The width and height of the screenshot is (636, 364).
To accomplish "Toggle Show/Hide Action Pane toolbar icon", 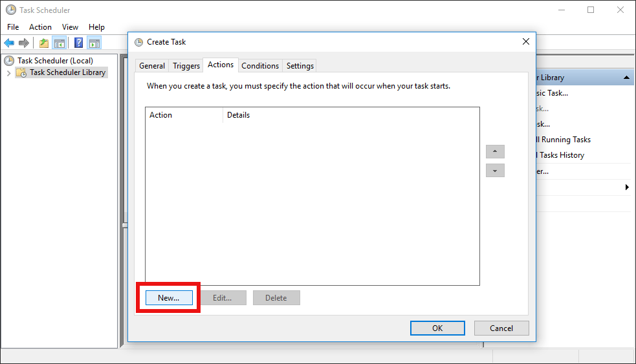I will (94, 43).
